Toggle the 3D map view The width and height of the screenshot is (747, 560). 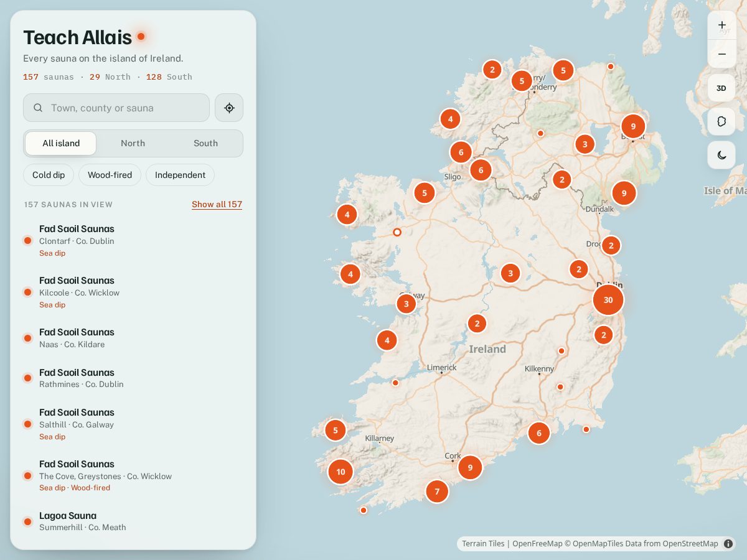pyautogui.click(x=722, y=88)
